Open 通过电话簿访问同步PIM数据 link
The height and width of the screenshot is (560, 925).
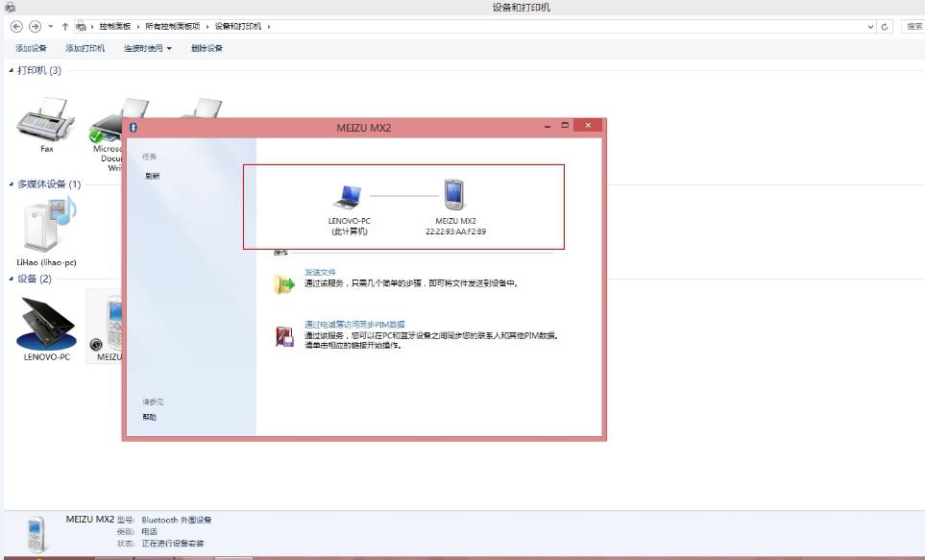[354, 325]
